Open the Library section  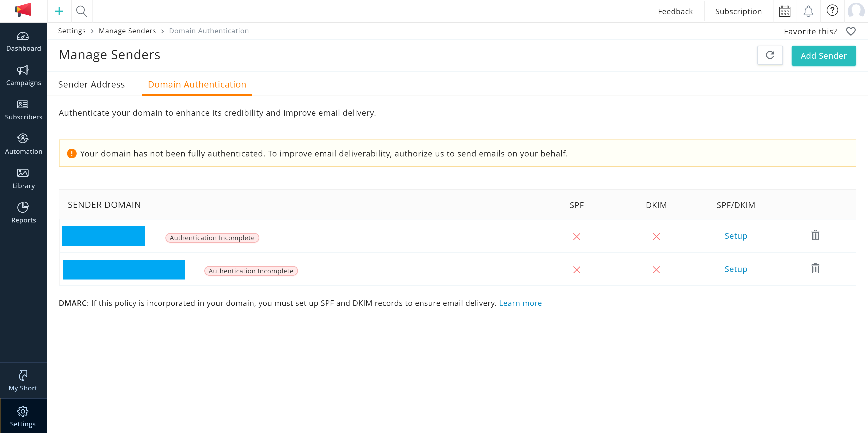tap(23, 179)
